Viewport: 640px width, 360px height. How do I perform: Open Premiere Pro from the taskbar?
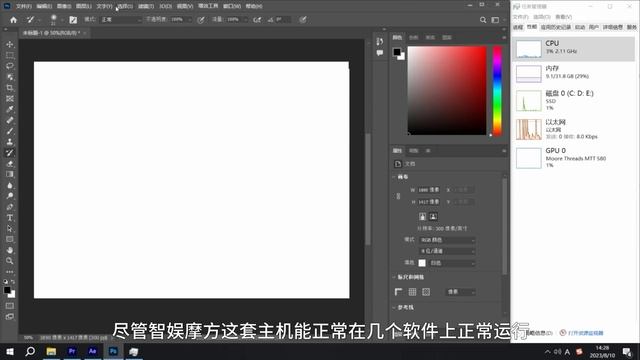(x=72, y=351)
